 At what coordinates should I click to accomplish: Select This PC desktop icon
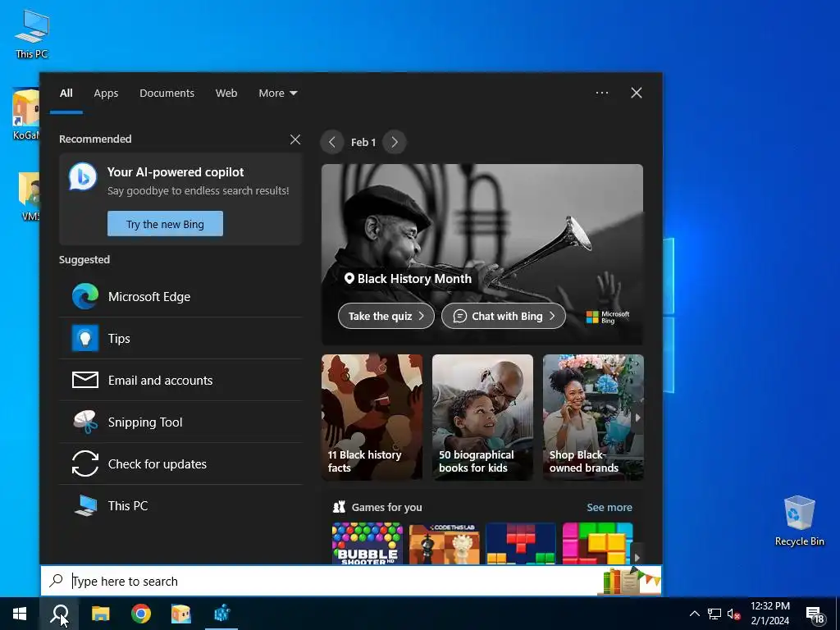coord(32,34)
